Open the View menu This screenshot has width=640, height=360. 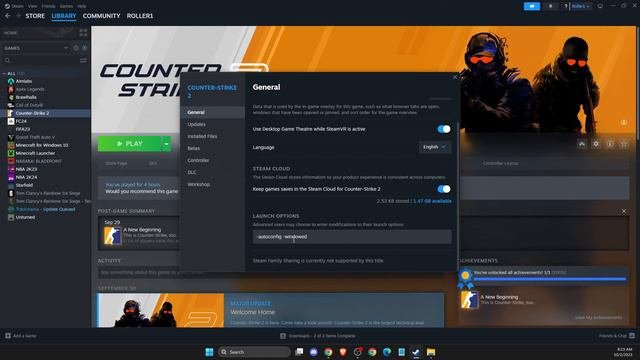33,6
